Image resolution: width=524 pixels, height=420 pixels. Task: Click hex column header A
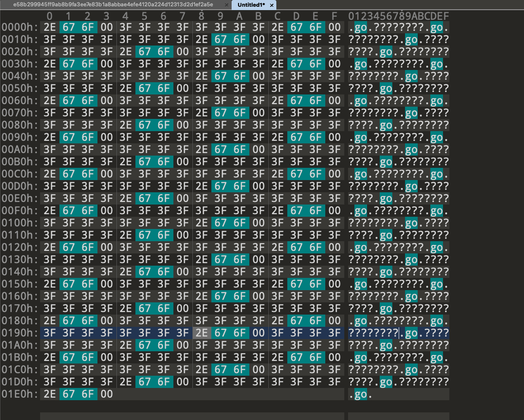pyautogui.click(x=240, y=17)
